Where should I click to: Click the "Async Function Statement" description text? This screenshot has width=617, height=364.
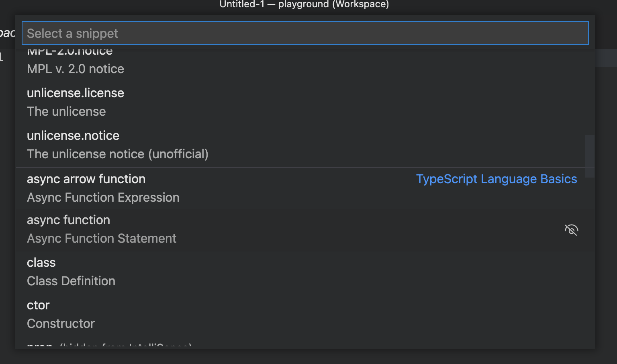point(101,238)
